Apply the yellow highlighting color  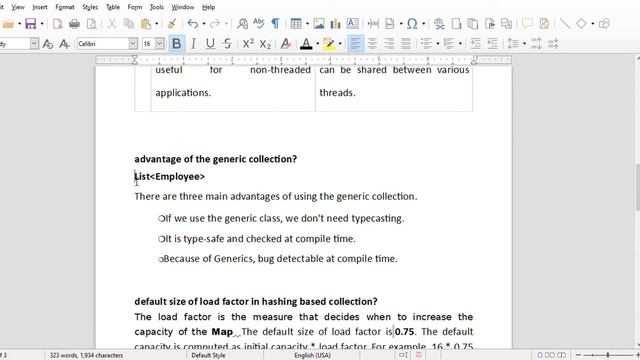click(329, 44)
